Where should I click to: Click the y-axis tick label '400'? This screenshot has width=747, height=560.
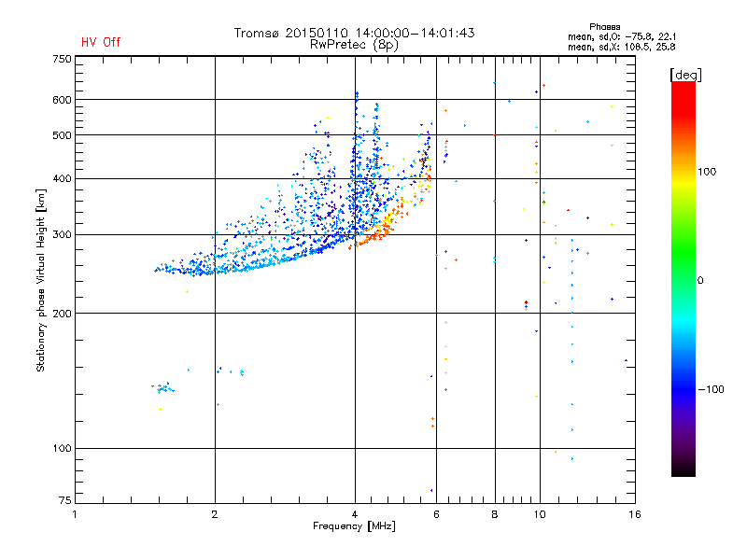pos(62,179)
